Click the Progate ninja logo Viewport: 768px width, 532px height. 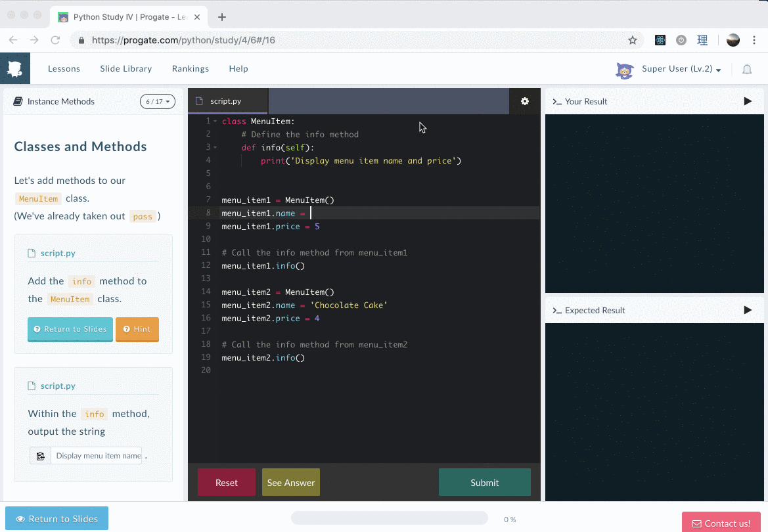click(x=14, y=68)
